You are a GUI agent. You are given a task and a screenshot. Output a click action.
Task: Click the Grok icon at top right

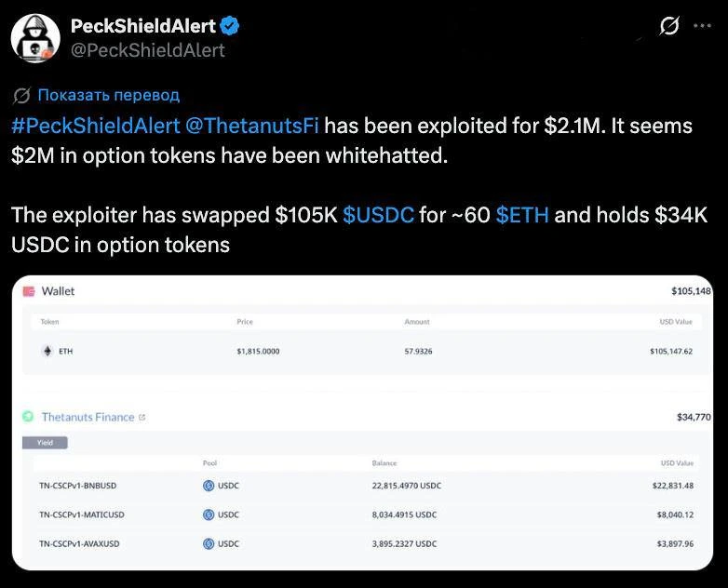(x=669, y=25)
